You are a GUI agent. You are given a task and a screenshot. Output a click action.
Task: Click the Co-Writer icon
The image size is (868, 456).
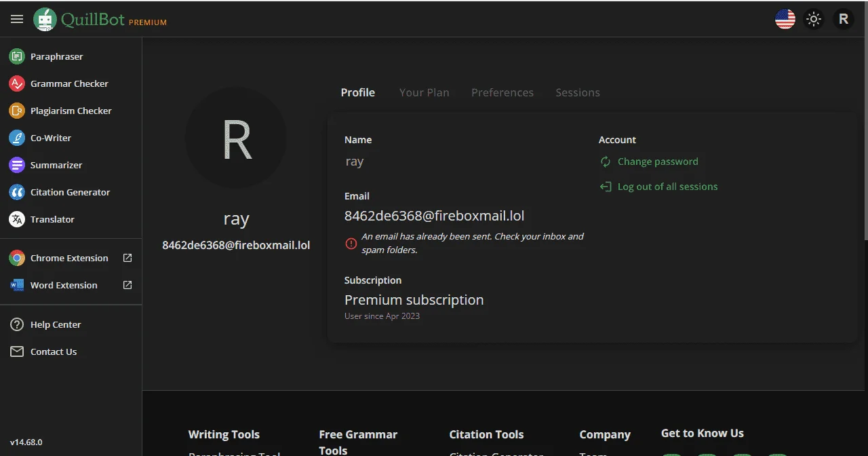(17, 138)
